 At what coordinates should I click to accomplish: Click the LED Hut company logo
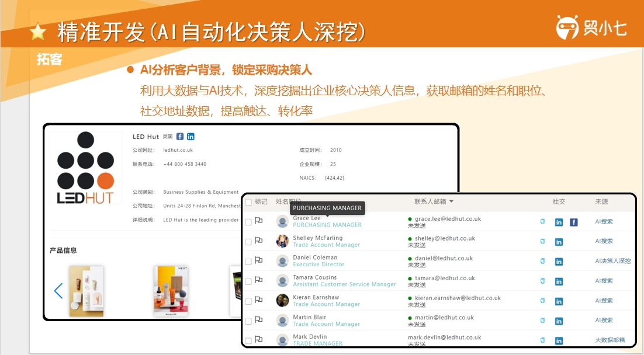click(x=85, y=168)
